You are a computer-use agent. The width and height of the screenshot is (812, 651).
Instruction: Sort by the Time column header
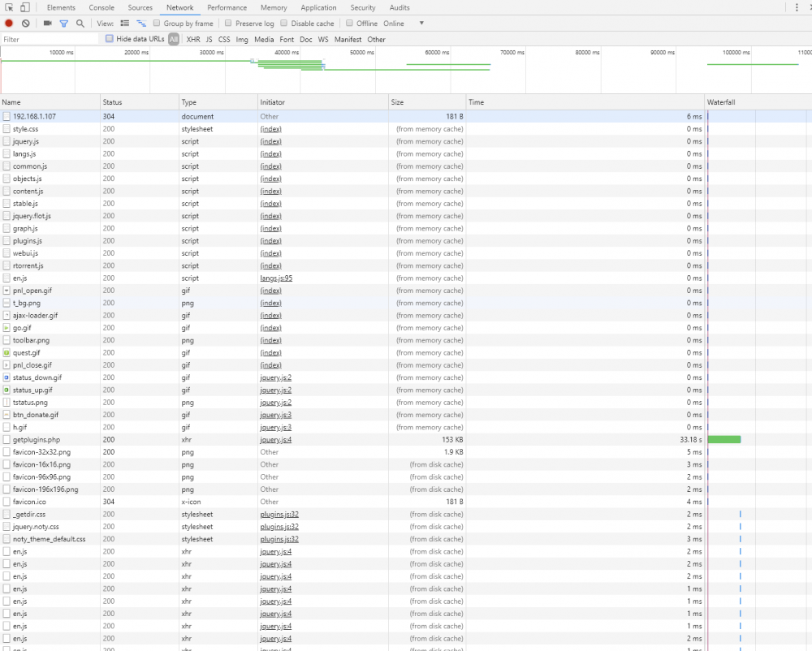(585, 102)
